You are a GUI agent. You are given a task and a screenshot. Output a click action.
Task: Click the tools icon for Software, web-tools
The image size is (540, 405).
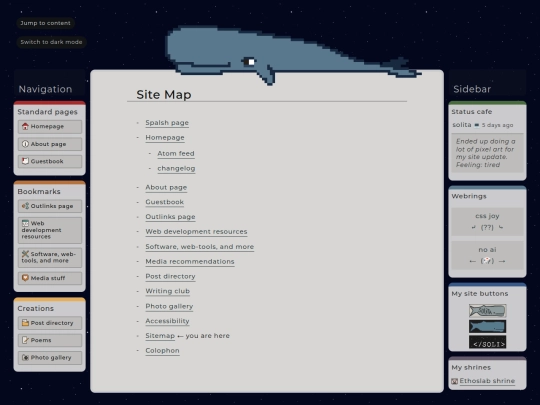25,254
